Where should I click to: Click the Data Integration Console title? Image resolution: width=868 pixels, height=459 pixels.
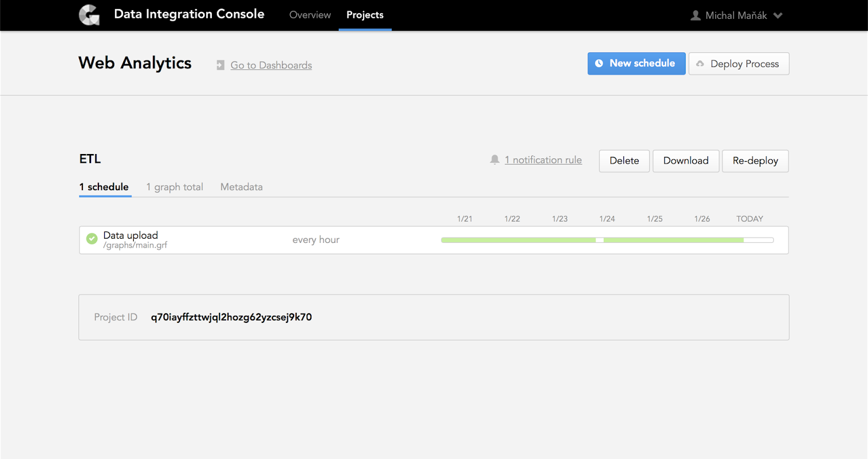(189, 14)
